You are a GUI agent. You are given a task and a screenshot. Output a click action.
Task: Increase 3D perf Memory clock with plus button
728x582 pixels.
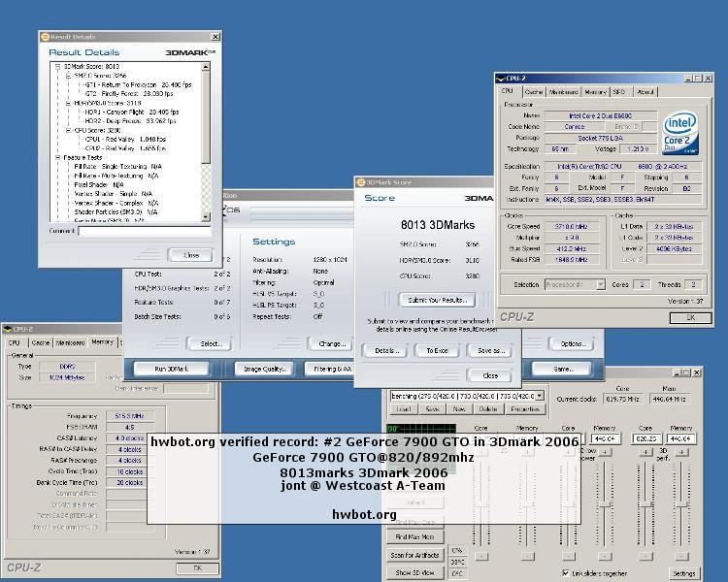tap(680, 452)
